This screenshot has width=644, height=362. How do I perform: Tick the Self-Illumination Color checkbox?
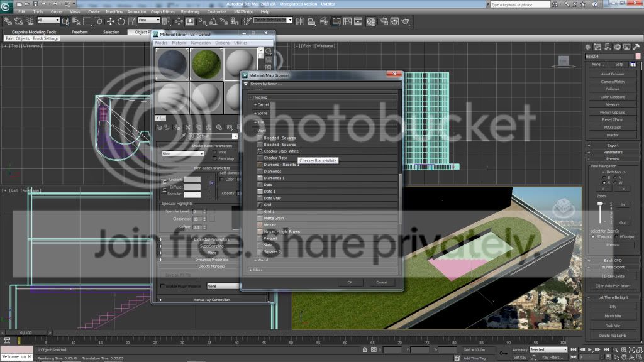[222, 179]
